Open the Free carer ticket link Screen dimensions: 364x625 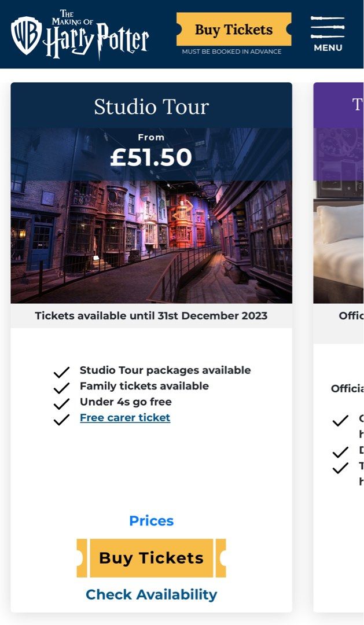pyautogui.click(x=125, y=417)
